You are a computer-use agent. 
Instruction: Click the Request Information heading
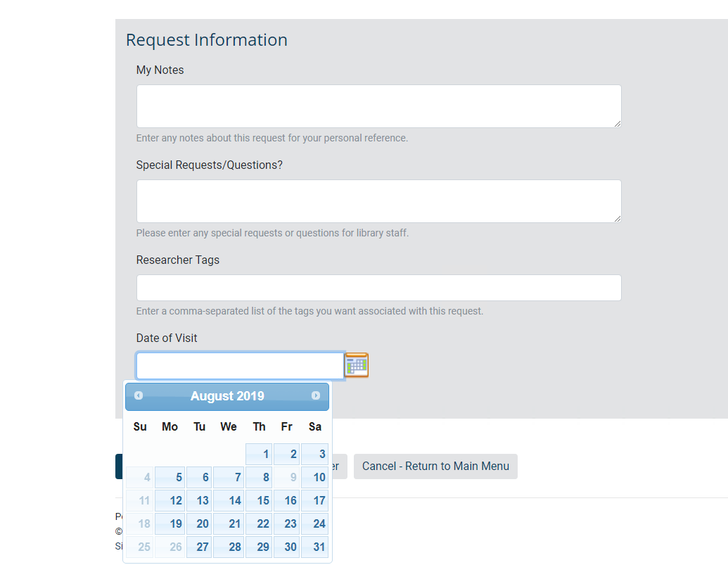[x=206, y=39]
